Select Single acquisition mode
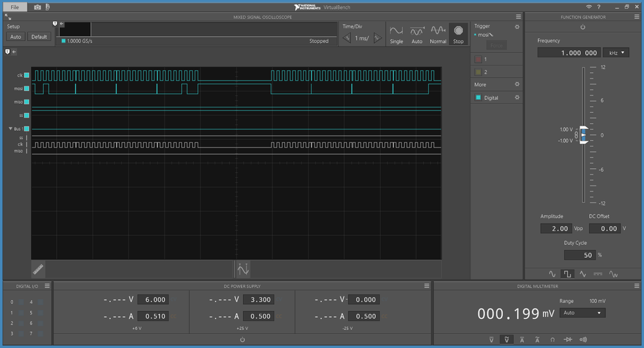Viewport: 644px width, 348px height. point(396,34)
